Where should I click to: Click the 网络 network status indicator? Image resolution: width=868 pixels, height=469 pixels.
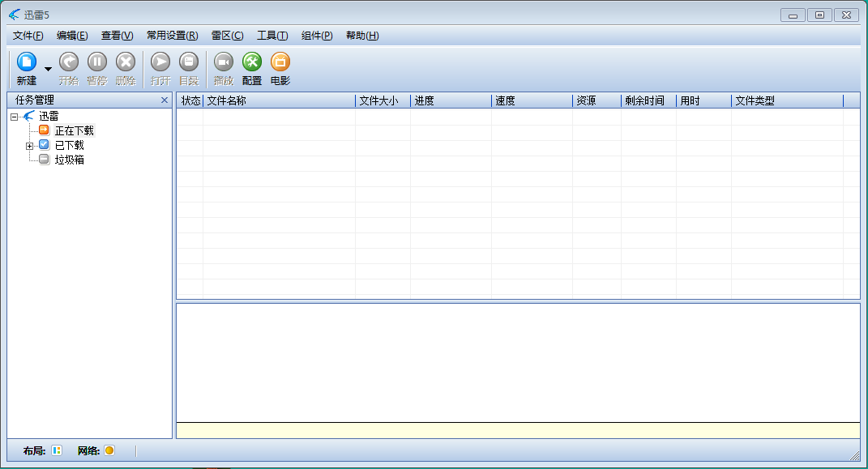coord(109,450)
